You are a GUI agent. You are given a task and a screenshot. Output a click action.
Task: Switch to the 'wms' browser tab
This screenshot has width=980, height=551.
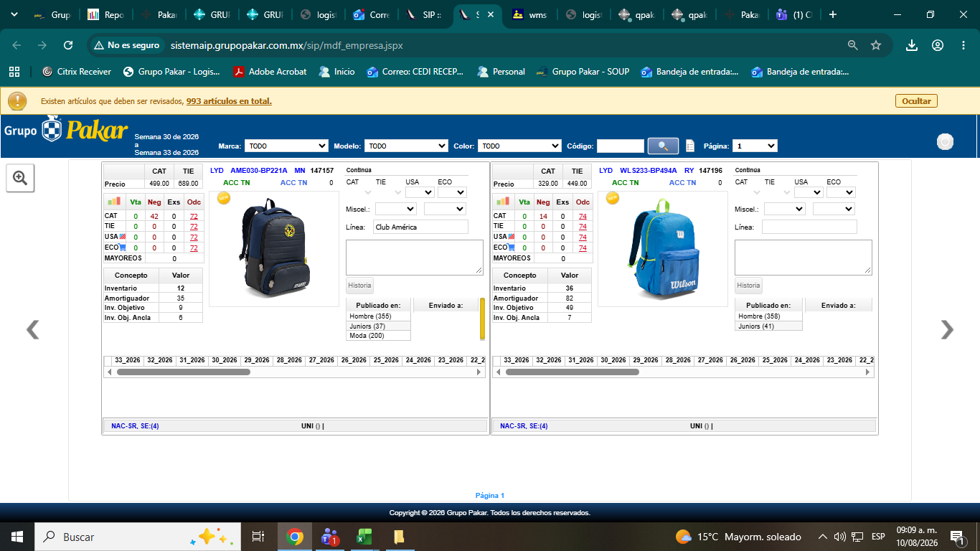click(530, 15)
